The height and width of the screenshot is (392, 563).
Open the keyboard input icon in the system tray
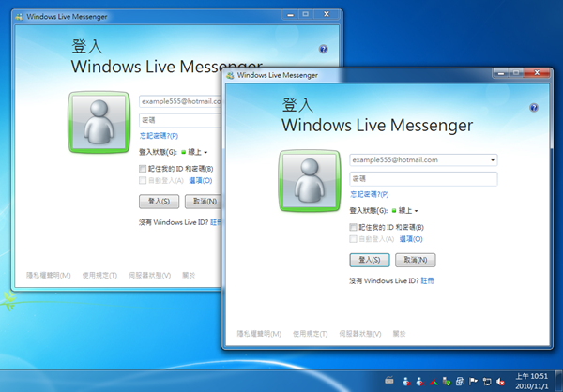(388, 381)
